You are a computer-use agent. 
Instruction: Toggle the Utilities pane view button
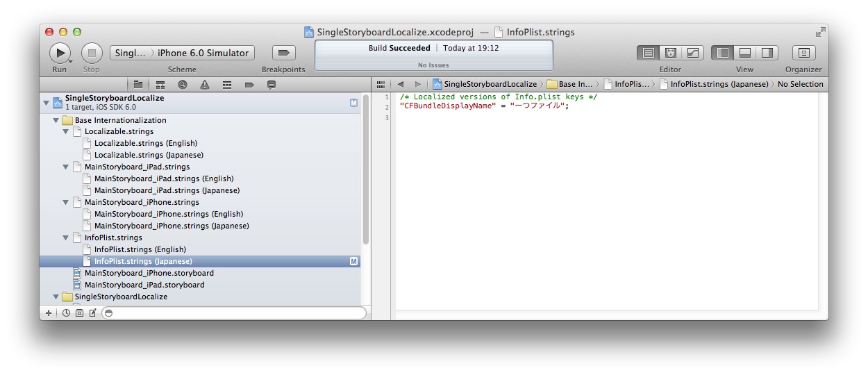767,53
